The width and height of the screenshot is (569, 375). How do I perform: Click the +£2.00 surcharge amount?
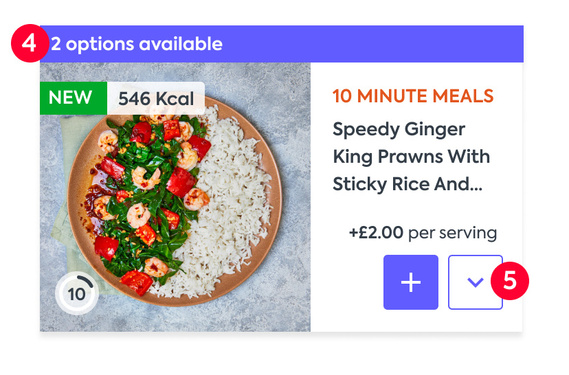(376, 232)
